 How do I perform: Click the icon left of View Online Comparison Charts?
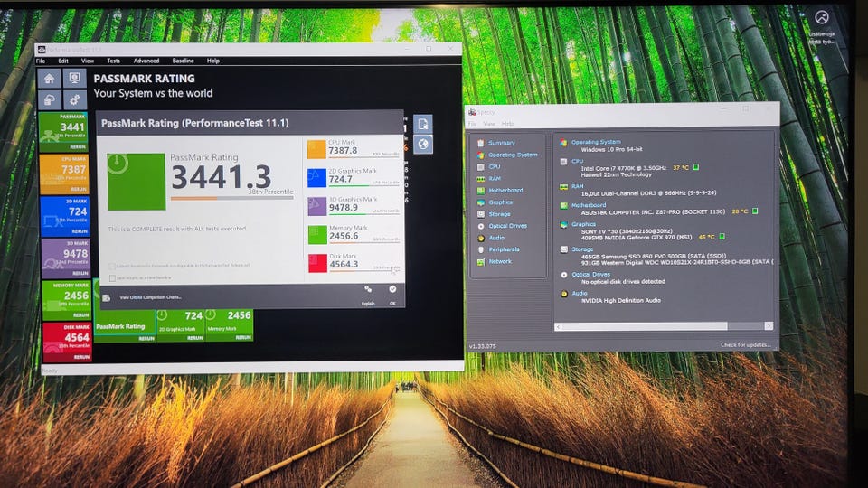(107, 297)
